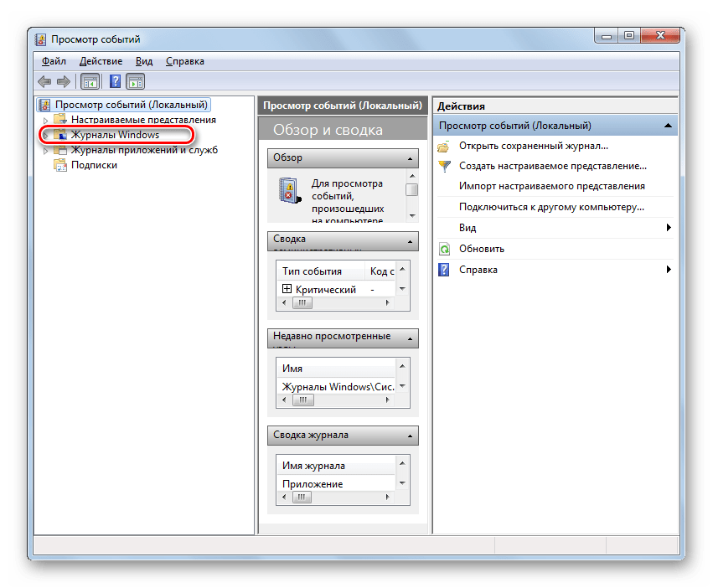Open the Вид menu in menu bar
The width and height of the screenshot is (713, 588).
coord(144,61)
